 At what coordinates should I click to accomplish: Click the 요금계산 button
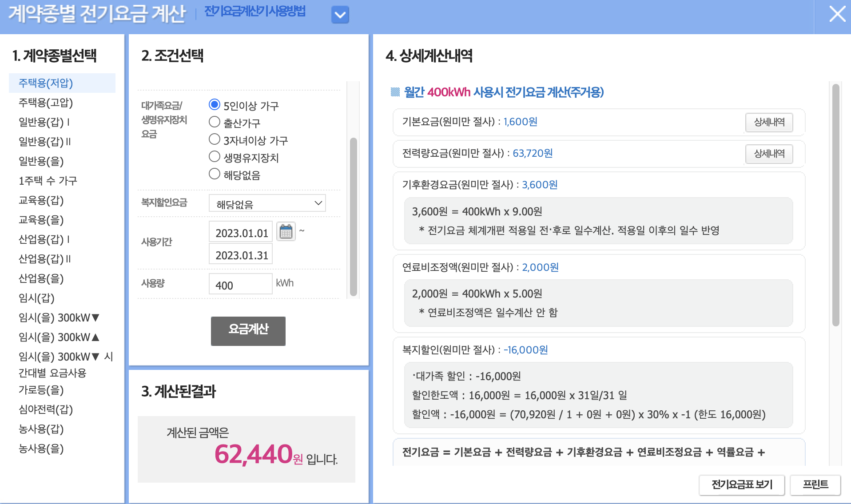(x=248, y=331)
